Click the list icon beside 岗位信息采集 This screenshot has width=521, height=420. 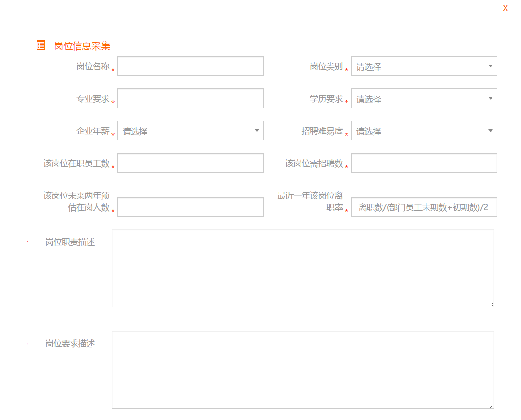[x=41, y=45]
